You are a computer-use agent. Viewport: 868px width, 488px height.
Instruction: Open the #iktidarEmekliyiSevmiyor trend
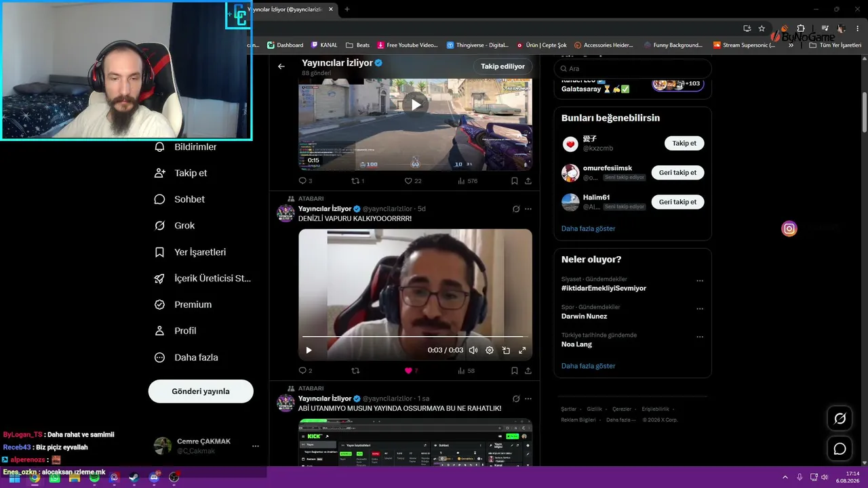point(604,288)
